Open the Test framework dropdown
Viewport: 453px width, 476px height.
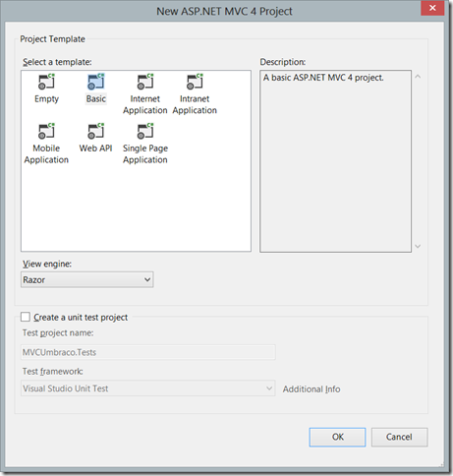[x=148, y=388]
